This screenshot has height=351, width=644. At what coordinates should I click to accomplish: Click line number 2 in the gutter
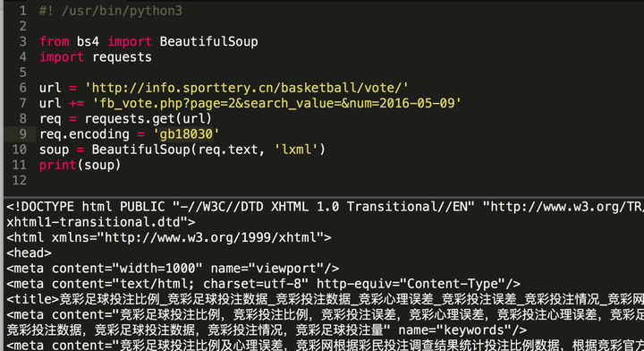coord(23,26)
